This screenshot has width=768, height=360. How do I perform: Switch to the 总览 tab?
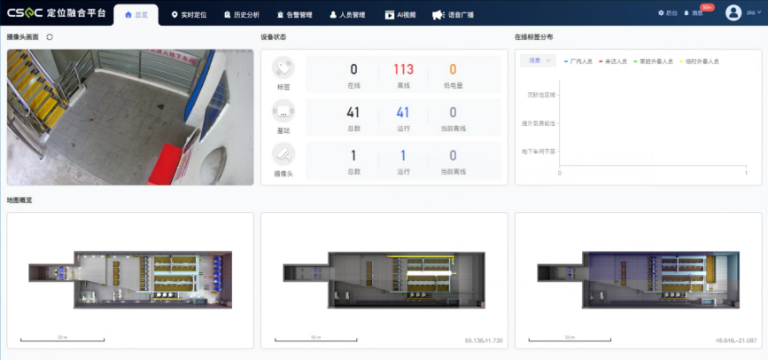click(136, 15)
